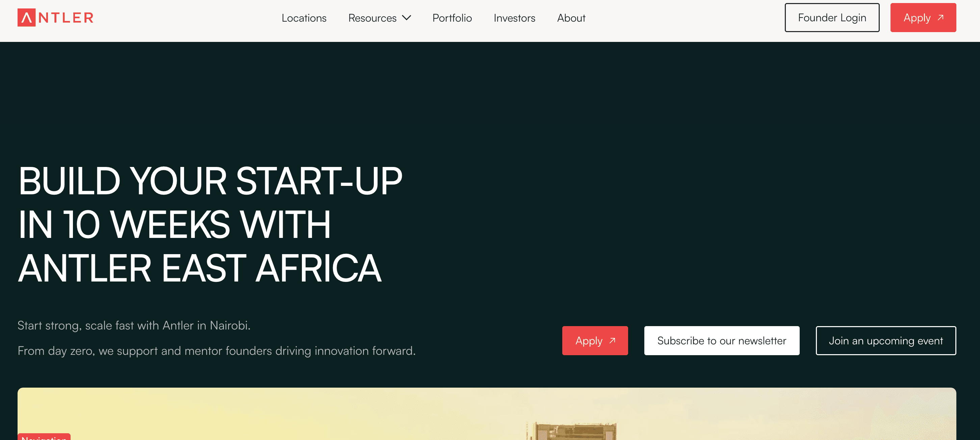Click the arrow icon inside the top Apply button
The width and height of the screenshot is (980, 440).
click(941, 17)
